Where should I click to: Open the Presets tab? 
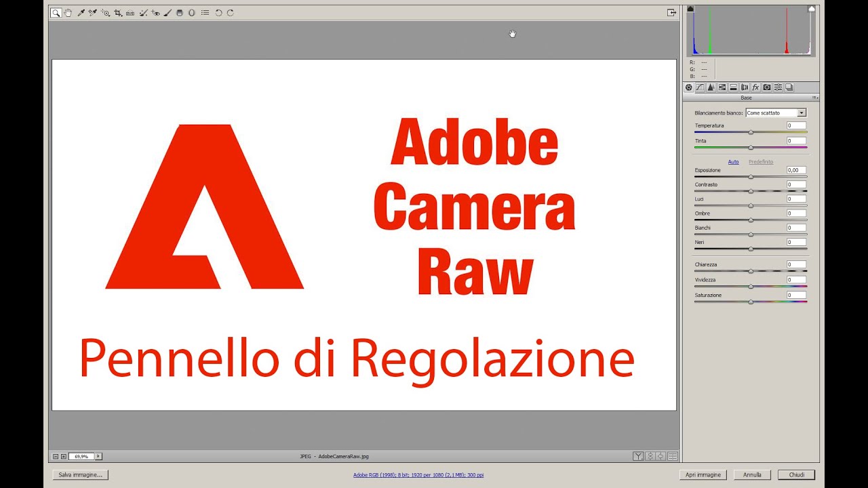coord(778,87)
